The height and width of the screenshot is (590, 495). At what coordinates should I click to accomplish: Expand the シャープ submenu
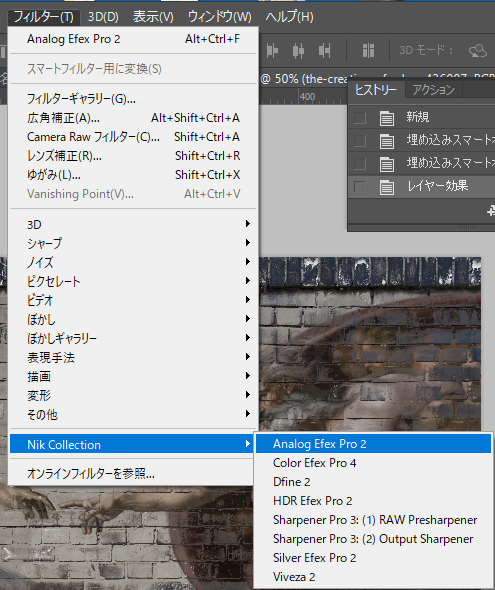(133, 243)
